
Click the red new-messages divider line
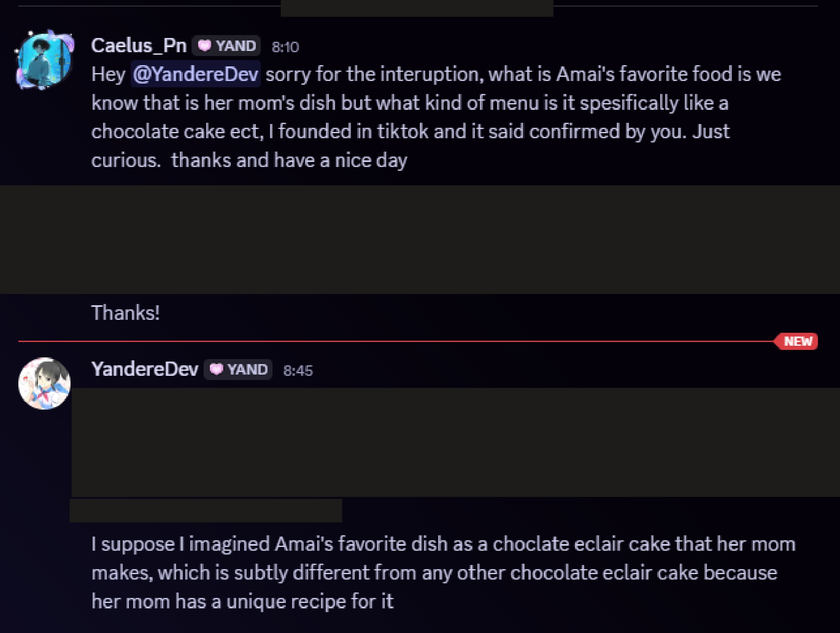click(376, 341)
